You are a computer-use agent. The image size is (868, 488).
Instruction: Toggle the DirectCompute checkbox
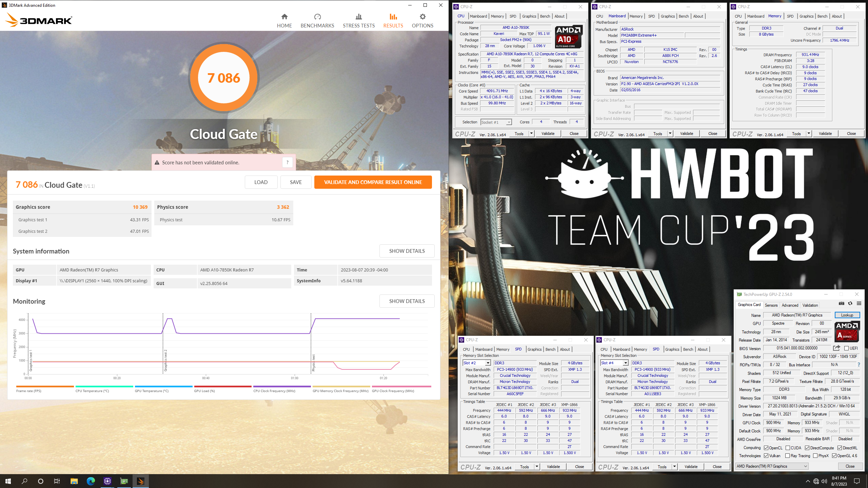coord(807,448)
